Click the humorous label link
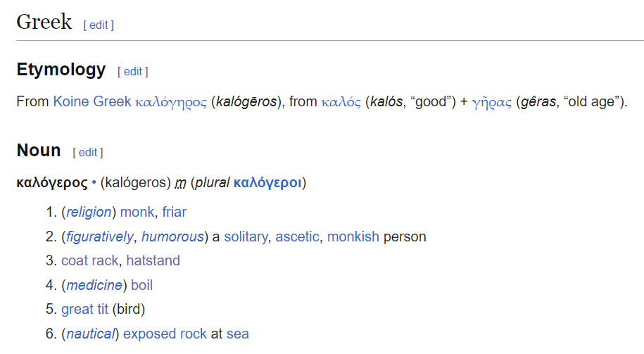Screen dimensions: 644x354 click(x=172, y=237)
